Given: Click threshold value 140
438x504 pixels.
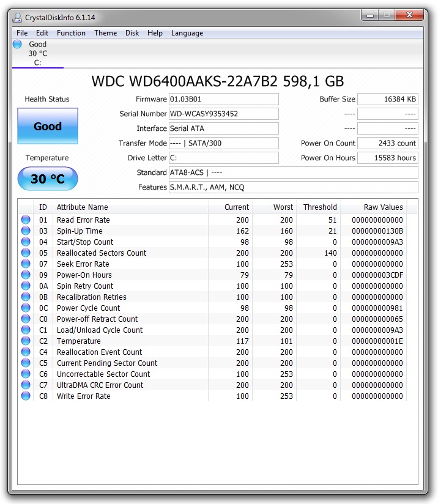Looking at the screenshot, I should click(330, 253).
